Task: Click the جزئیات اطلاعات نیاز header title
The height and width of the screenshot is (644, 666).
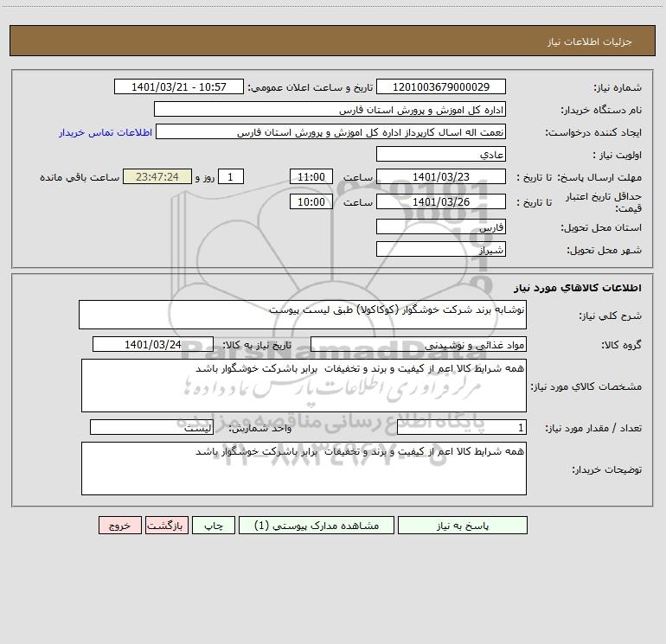Action: tap(590, 41)
